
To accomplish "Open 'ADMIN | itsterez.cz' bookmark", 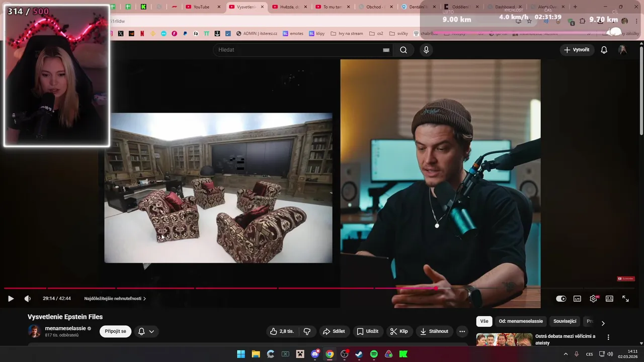I will click(257, 34).
